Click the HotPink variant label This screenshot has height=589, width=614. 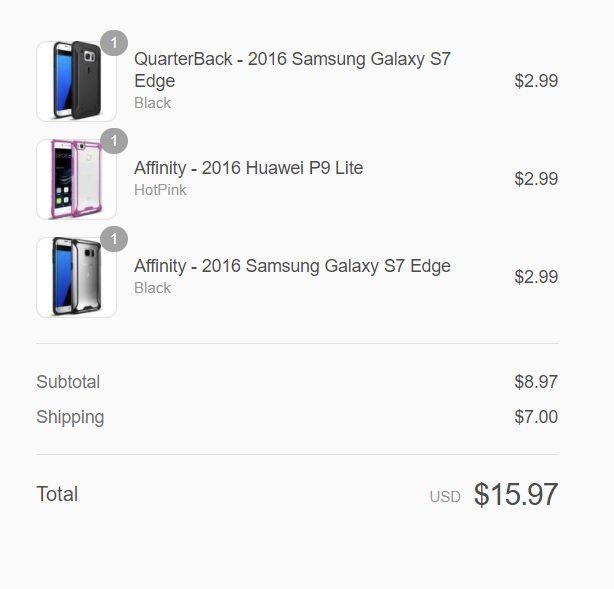pos(160,190)
